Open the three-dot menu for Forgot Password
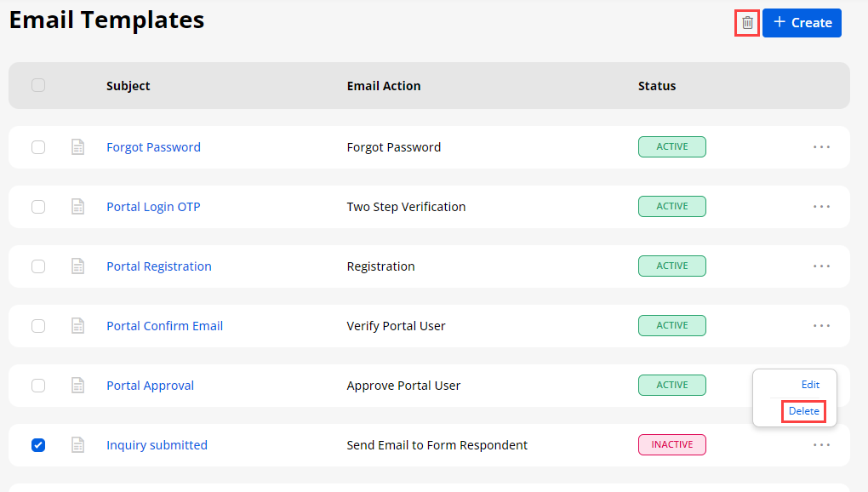The width and height of the screenshot is (868, 492). point(821,147)
